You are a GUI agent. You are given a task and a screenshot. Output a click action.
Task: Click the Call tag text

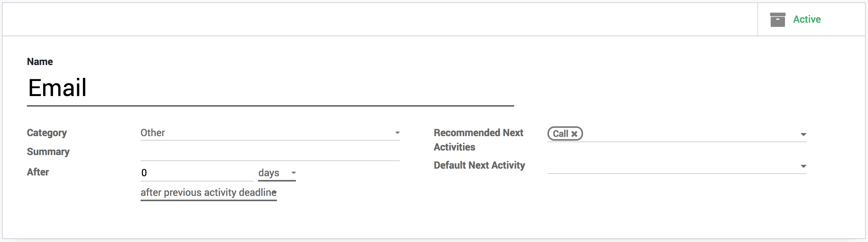[x=560, y=134]
